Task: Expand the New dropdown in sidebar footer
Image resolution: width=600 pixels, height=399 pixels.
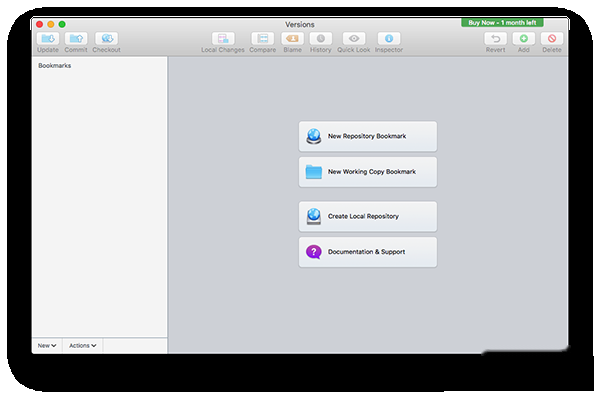Action: [x=47, y=346]
